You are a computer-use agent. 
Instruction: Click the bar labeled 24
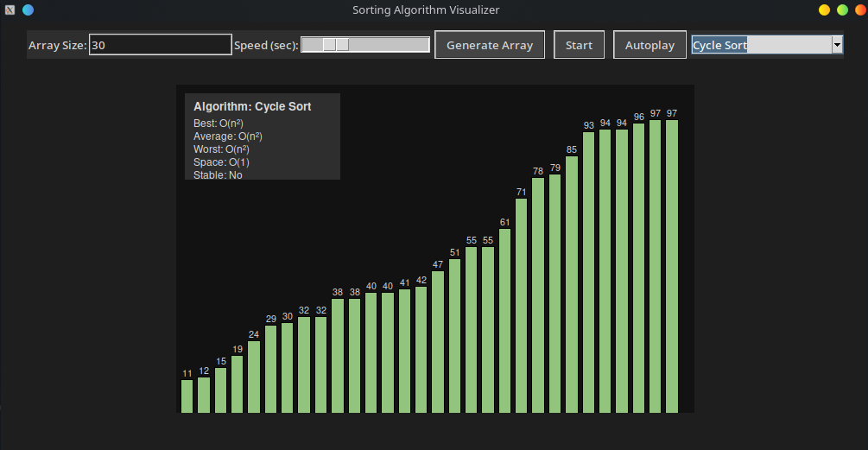[x=254, y=377]
